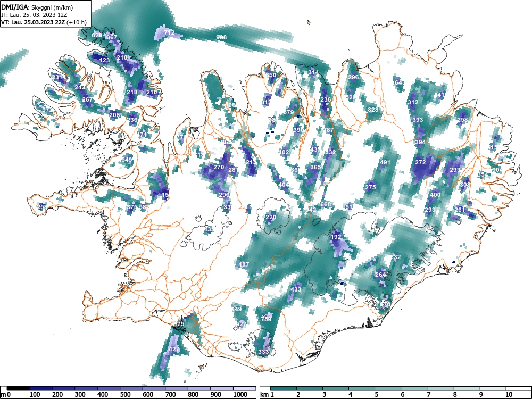Click the '6' label on the km legend
Viewport: 532px width, 399px height.
[402, 394]
